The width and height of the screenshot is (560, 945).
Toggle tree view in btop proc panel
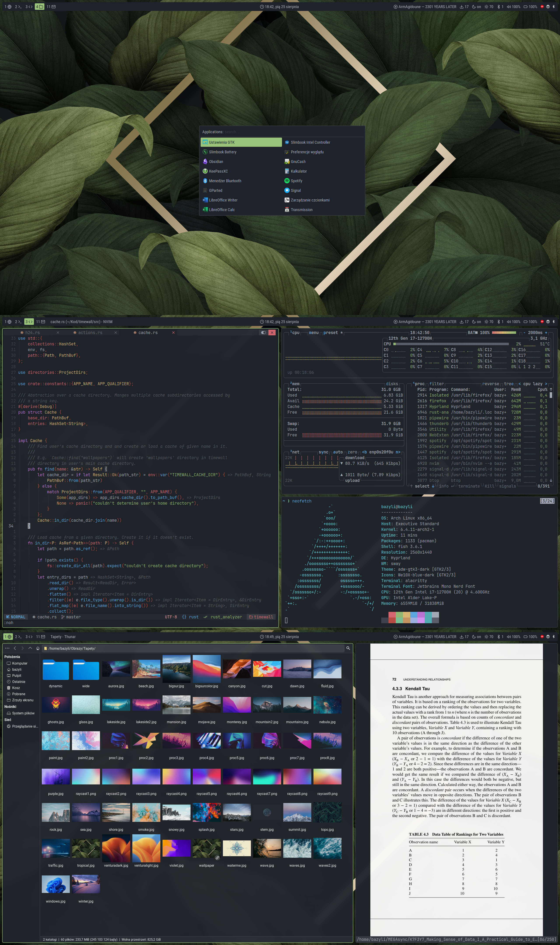(509, 384)
